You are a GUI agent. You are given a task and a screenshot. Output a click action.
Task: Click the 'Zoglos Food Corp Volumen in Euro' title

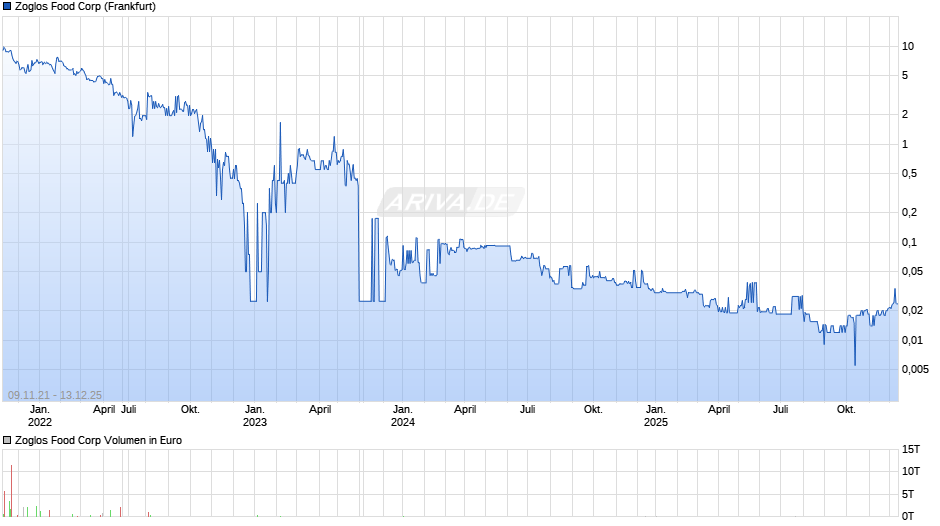pos(98,440)
